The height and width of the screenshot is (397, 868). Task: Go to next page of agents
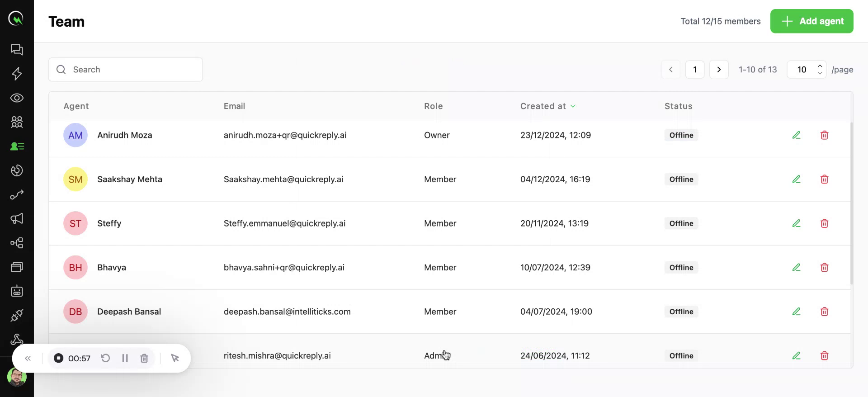click(x=718, y=70)
